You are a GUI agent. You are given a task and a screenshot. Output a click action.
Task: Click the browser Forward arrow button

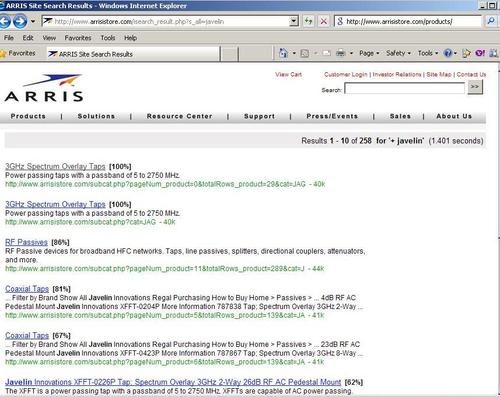pos(20,22)
